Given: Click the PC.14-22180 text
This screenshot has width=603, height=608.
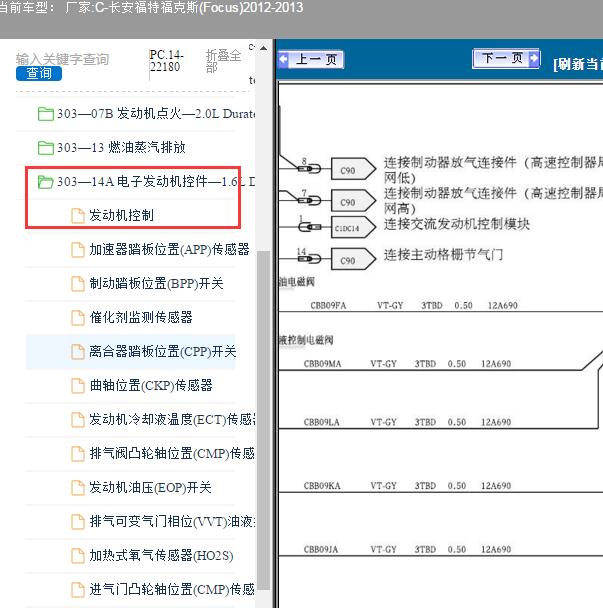Looking at the screenshot, I should pyautogui.click(x=167, y=60).
